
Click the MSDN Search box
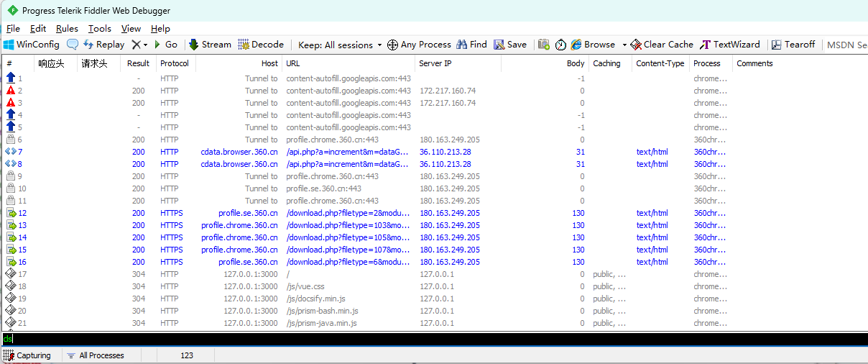pyautogui.click(x=846, y=45)
